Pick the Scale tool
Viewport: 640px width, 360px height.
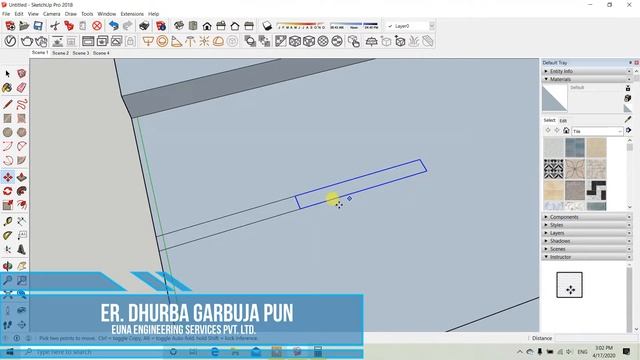pos(7,205)
